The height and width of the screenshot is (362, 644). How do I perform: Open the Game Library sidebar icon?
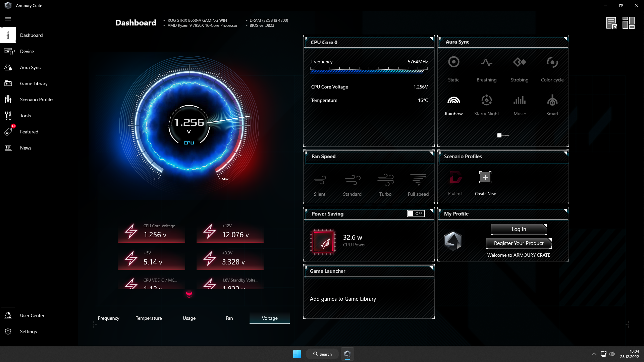pos(8,83)
